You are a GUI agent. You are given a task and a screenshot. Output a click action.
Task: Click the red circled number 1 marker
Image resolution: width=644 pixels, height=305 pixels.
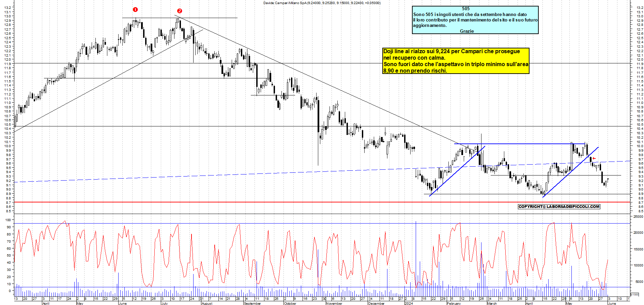[x=135, y=10]
